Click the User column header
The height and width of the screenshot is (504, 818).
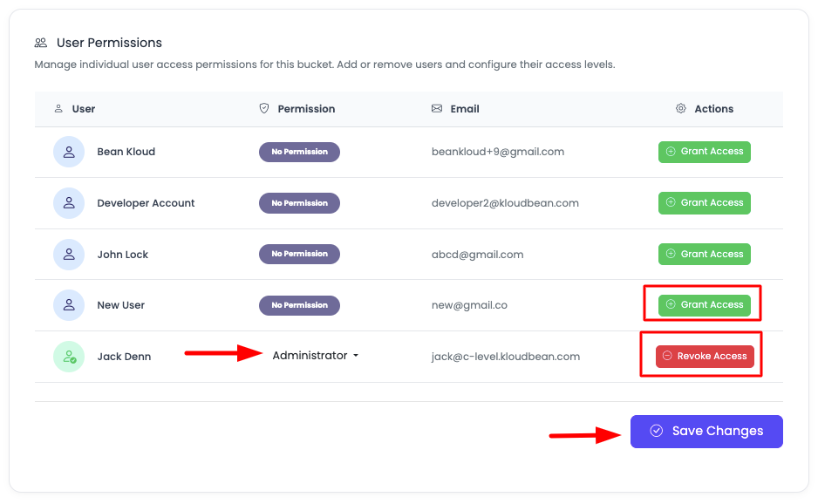tap(84, 109)
